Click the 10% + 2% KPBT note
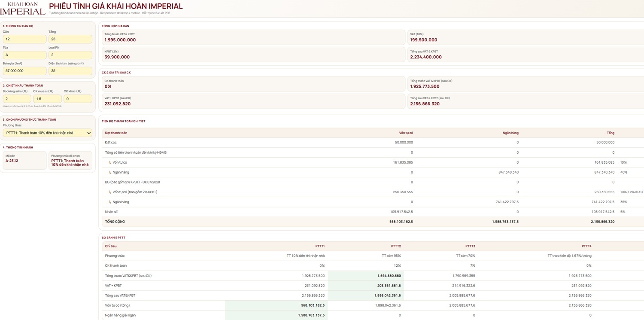This screenshot has height=320, width=644. click(x=632, y=192)
